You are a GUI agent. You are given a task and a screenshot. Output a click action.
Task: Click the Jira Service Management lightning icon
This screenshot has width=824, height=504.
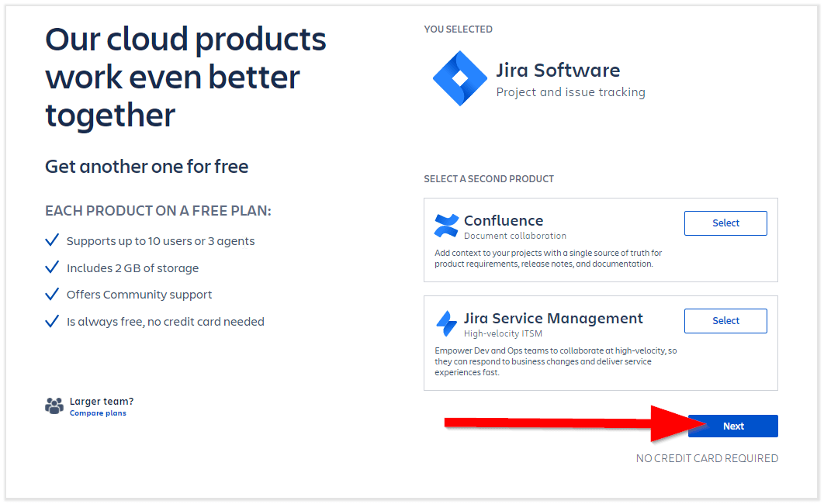[x=447, y=323]
